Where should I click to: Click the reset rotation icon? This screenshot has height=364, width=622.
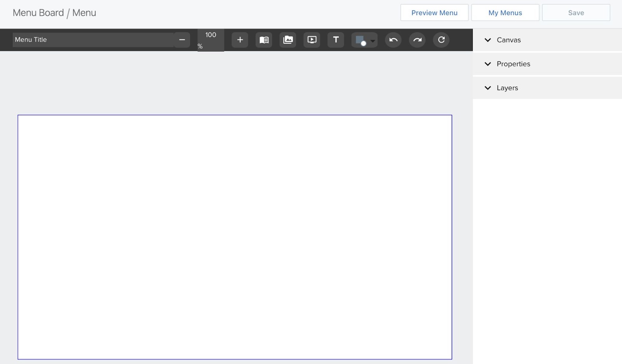click(x=441, y=40)
